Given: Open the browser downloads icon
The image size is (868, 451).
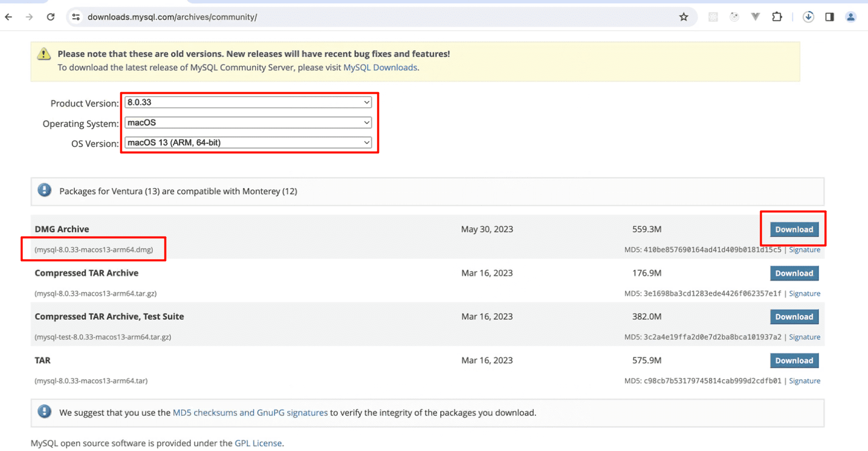Looking at the screenshot, I should pos(808,17).
